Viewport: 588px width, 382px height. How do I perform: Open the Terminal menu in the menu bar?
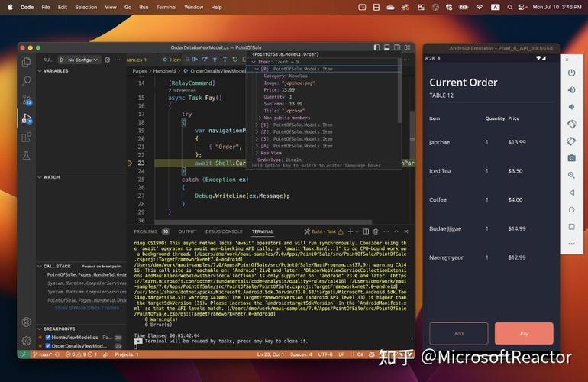point(166,7)
